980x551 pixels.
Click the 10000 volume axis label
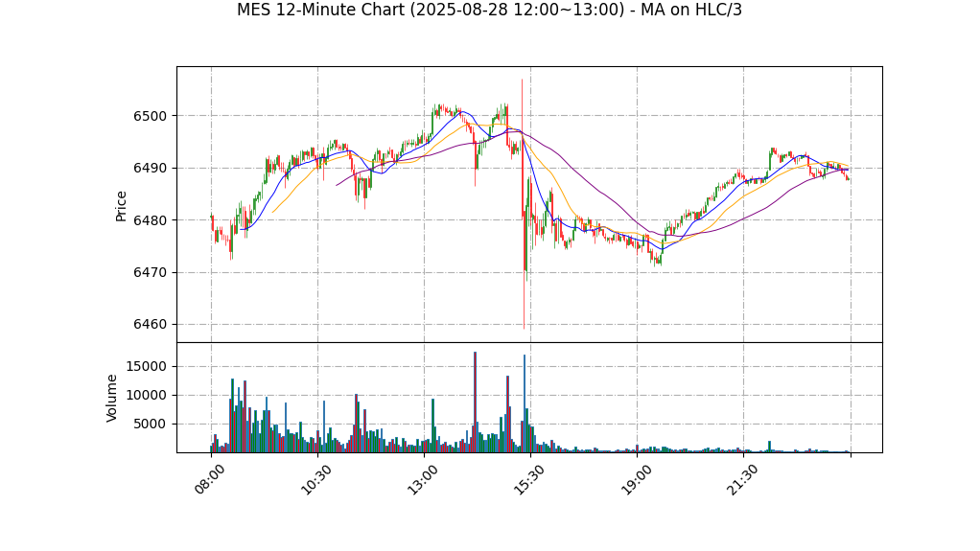[x=147, y=396]
